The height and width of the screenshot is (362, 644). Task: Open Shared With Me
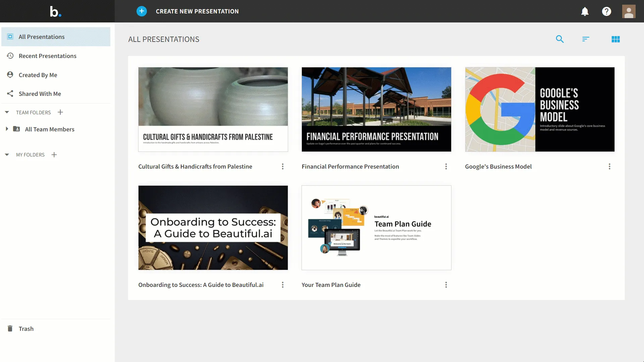point(40,94)
